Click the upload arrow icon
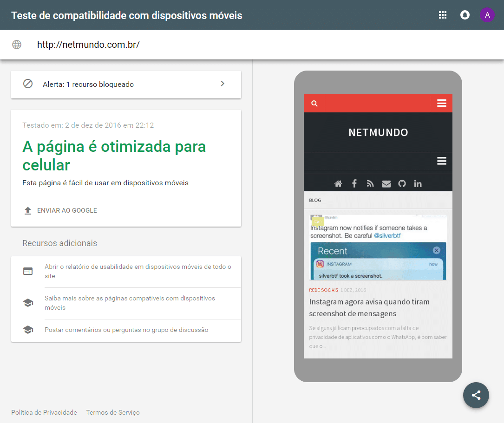504x423 pixels. click(28, 210)
